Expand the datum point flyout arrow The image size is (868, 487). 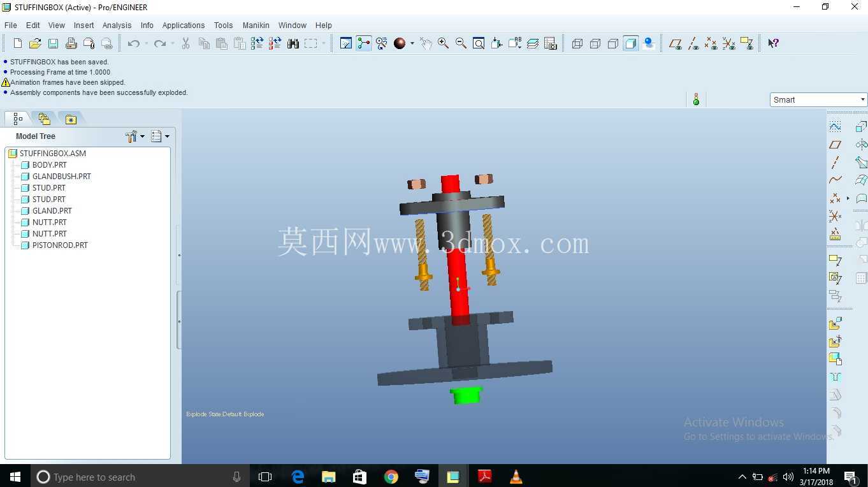(848, 198)
